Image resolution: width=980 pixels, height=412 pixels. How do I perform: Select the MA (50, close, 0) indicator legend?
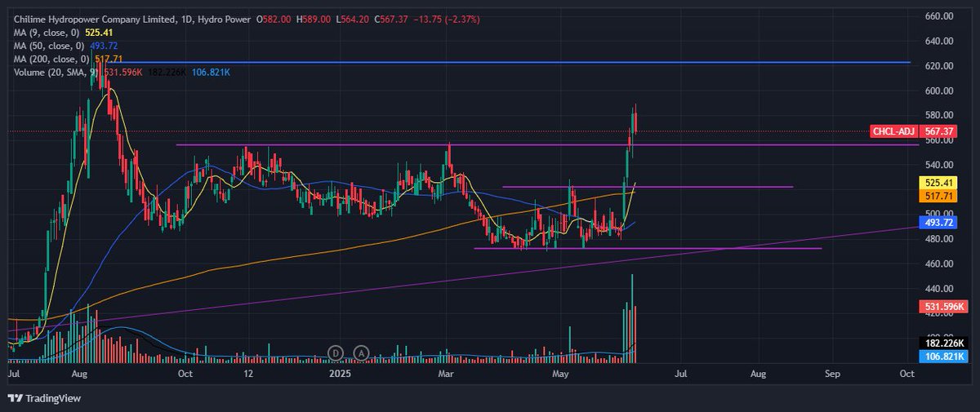coord(50,46)
